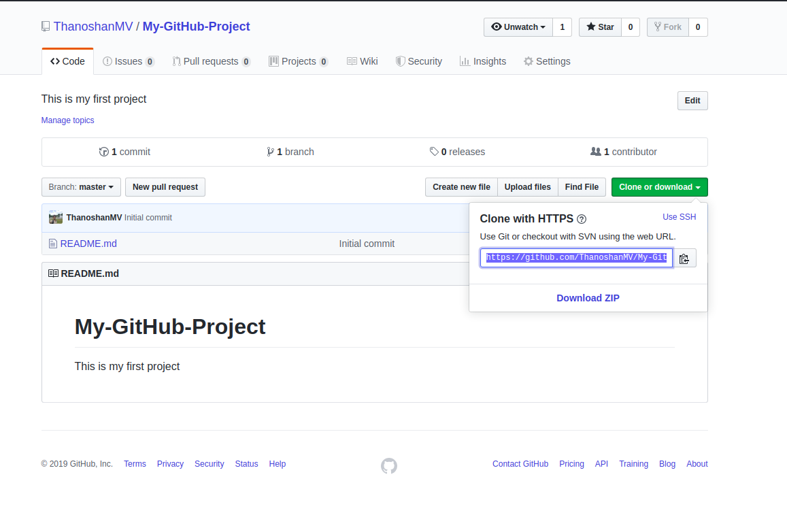
Task: Click the README.md file icon in file list
Action: click(x=53, y=243)
